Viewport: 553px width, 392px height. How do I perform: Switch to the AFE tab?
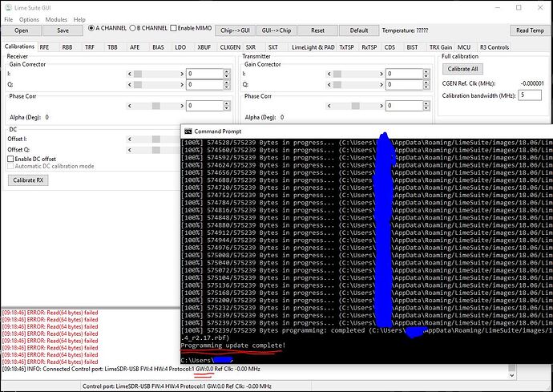(135, 47)
